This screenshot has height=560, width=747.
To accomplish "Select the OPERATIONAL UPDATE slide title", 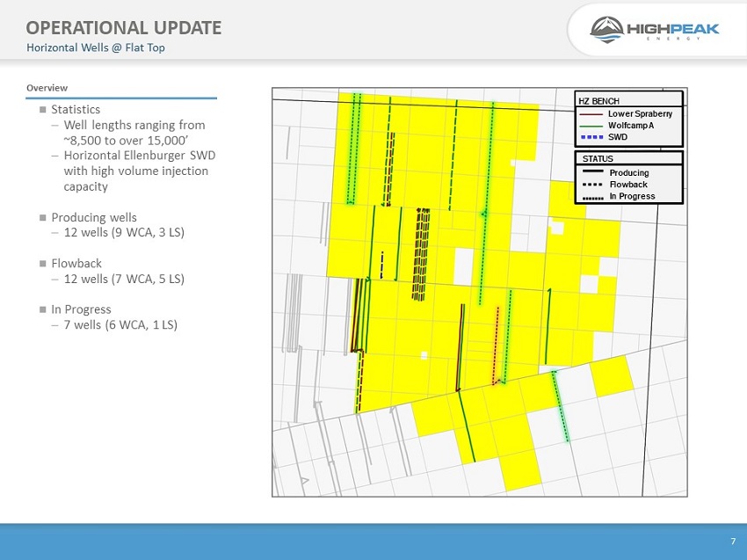I will coord(123,27).
